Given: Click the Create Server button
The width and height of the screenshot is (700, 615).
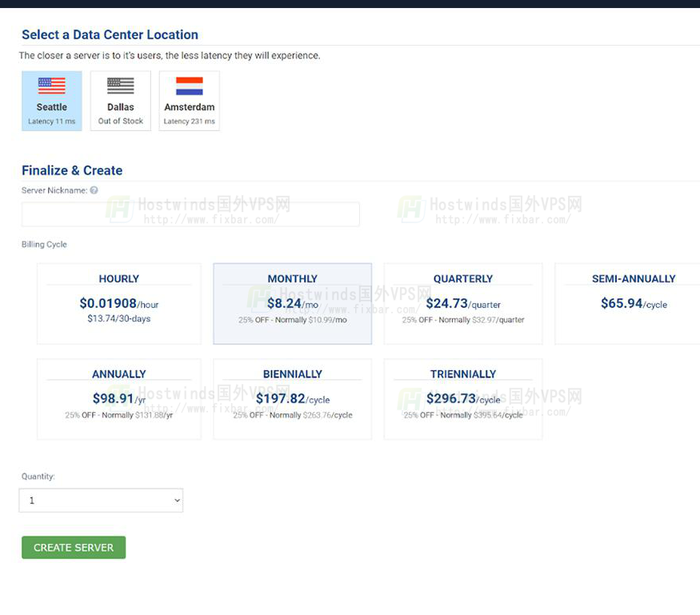Looking at the screenshot, I should click(x=74, y=547).
